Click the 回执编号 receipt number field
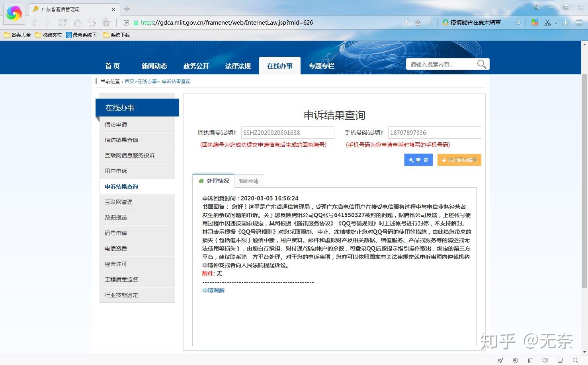This screenshot has height=365, width=588. tap(287, 133)
